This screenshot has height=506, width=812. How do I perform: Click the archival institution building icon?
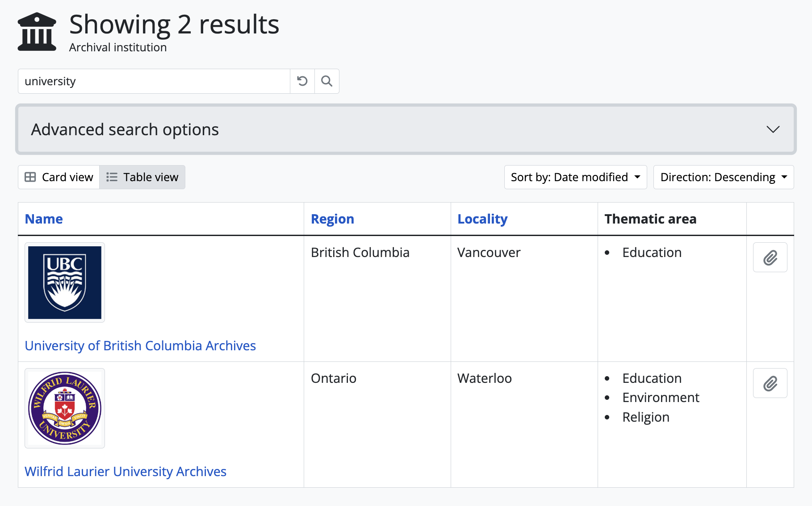[37, 32]
